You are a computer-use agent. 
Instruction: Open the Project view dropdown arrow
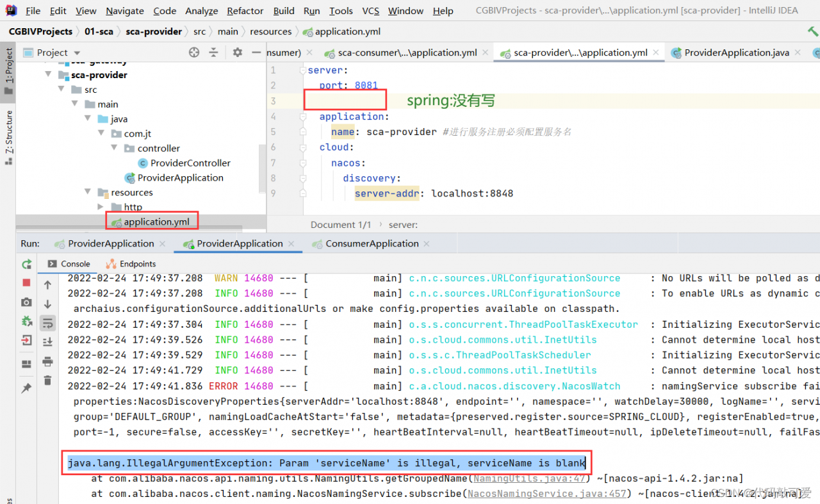[x=78, y=53]
